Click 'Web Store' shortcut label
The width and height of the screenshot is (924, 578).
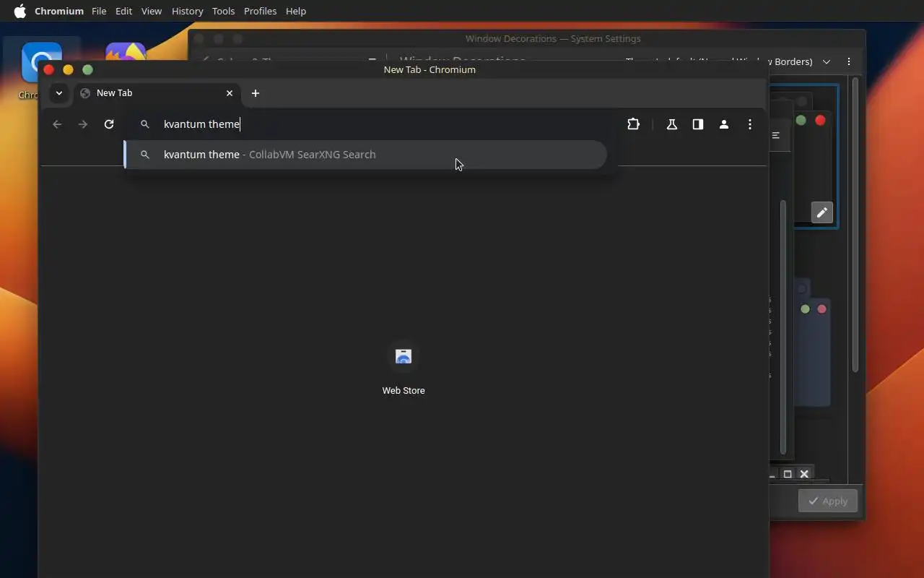pyautogui.click(x=404, y=390)
